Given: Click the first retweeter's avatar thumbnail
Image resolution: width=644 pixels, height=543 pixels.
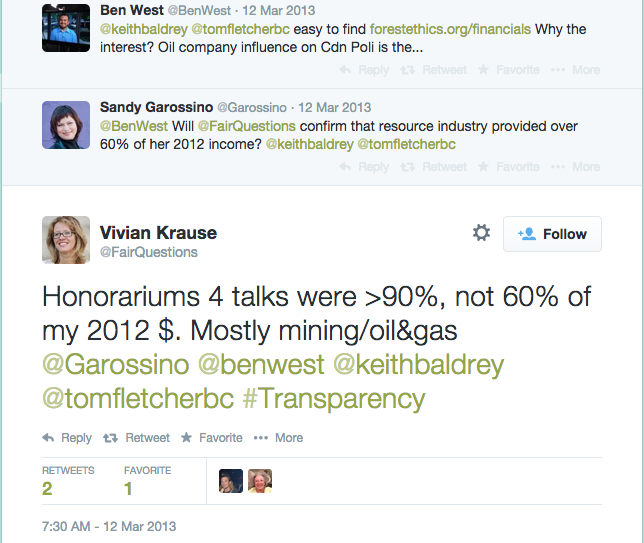Looking at the screenshot, I should pyautogui.click(x=231, y=481).
